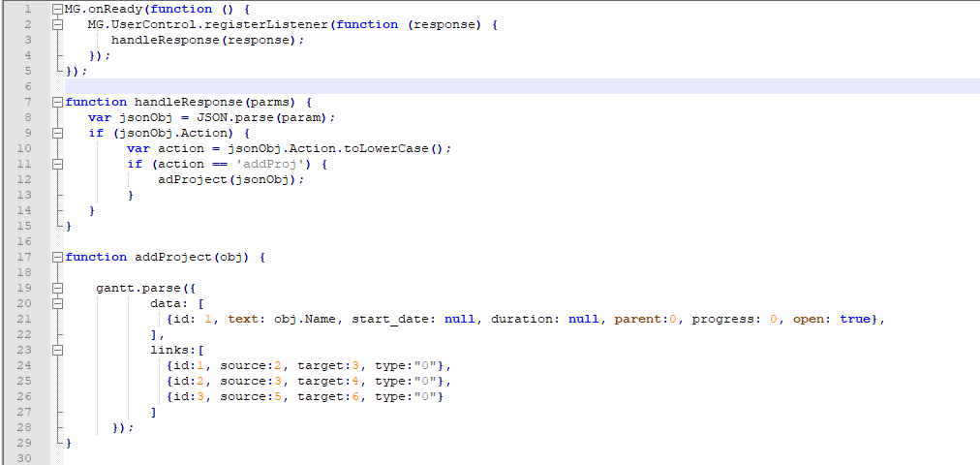
Task: Click line number 21 in the margin
Action: click(x=24, y=319)
